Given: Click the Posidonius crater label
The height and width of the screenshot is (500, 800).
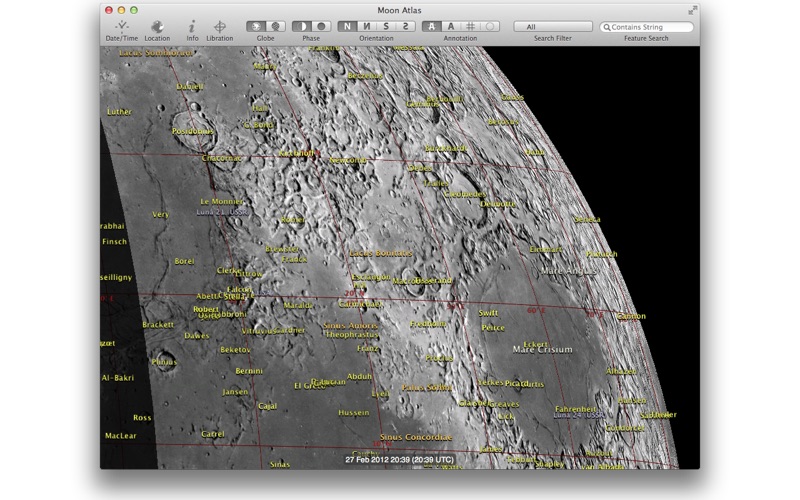Looking at the screenshot, I should click(x=193, y=131).
